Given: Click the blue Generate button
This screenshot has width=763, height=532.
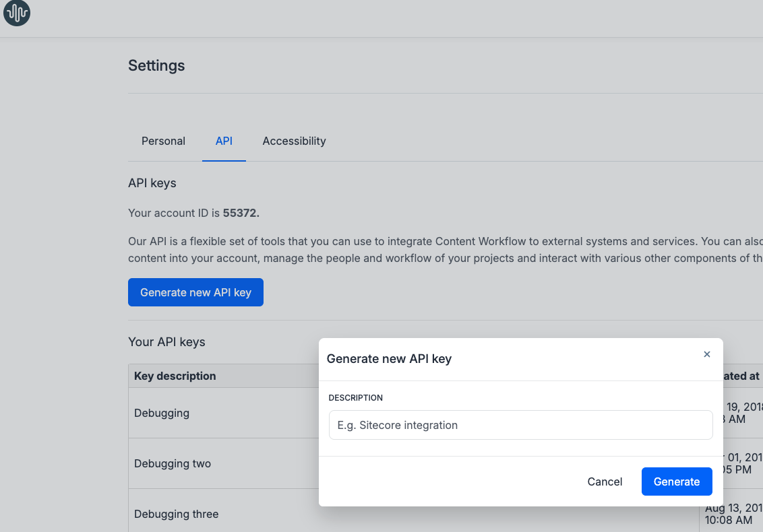Looking at the screenshot, I should (x=676, y=481).
